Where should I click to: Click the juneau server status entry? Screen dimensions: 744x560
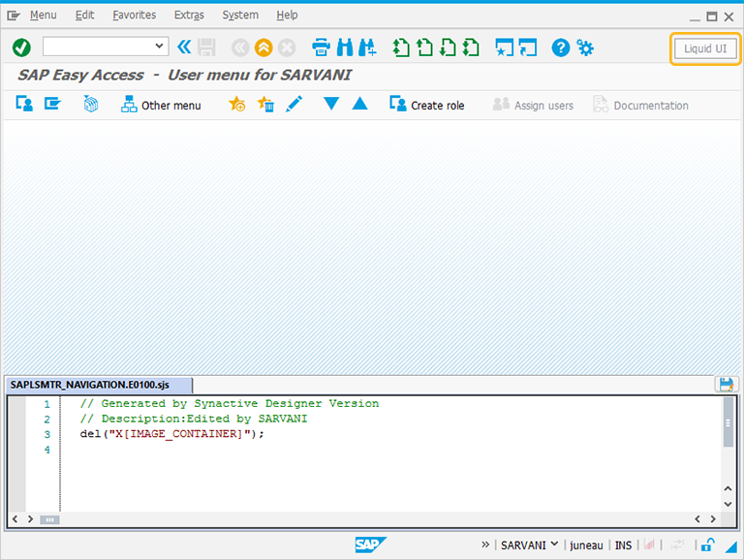coord(586,545)
